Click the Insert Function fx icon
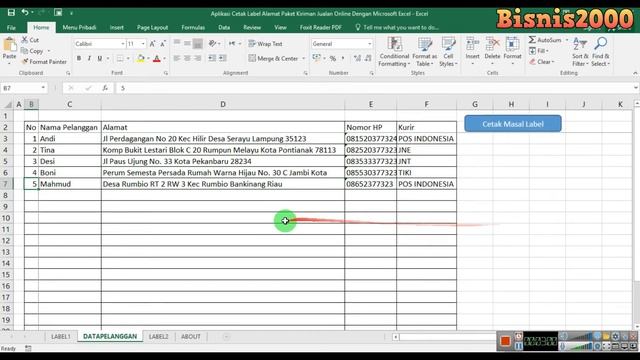The image size is (640, 360). (x=105, y=88)
